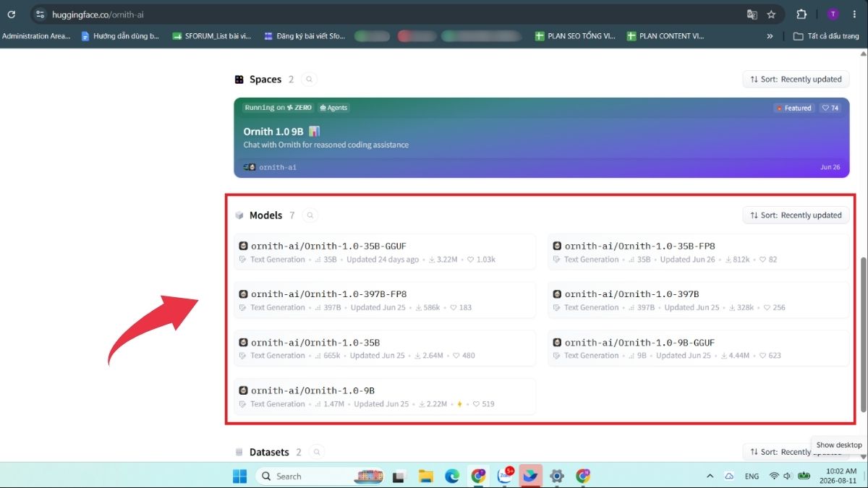
Task: Click the Datasets section heading
Action: [269, 452]
